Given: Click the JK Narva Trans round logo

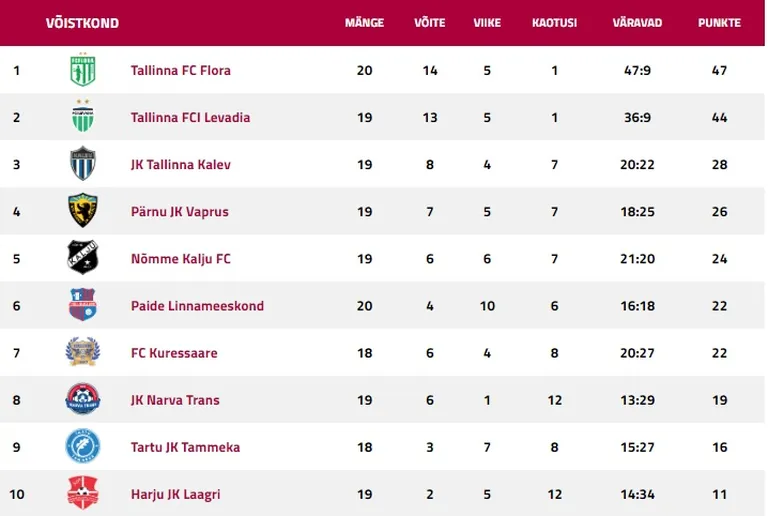Looking at the screenshot, I should coord(83,399).
